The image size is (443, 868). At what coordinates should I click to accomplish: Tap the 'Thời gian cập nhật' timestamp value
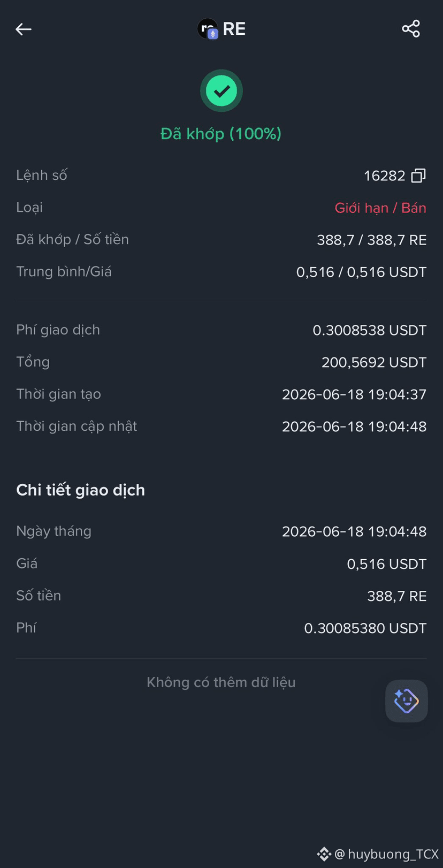354,427
